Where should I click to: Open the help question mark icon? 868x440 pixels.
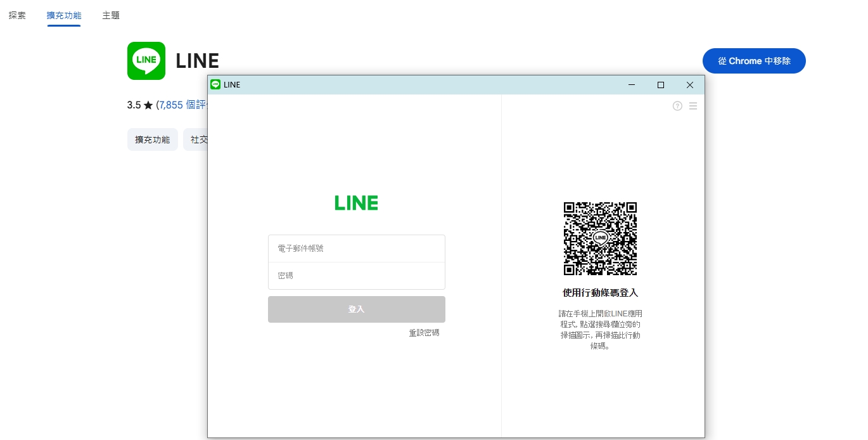pos(677,106)
